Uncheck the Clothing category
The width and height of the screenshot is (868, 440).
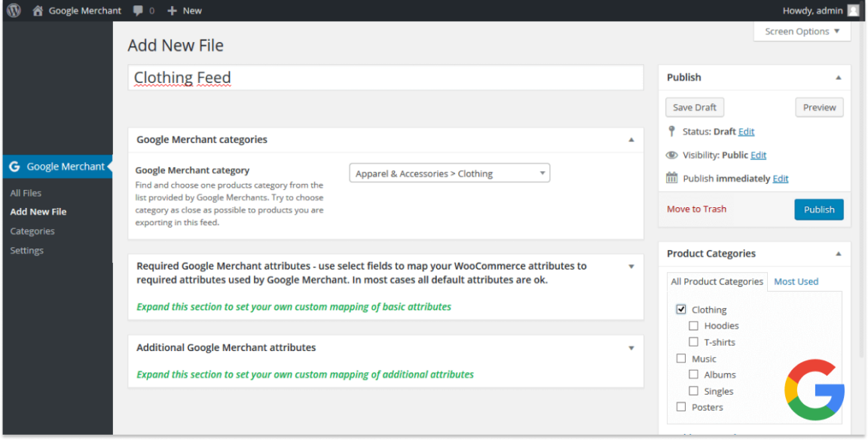681,309
